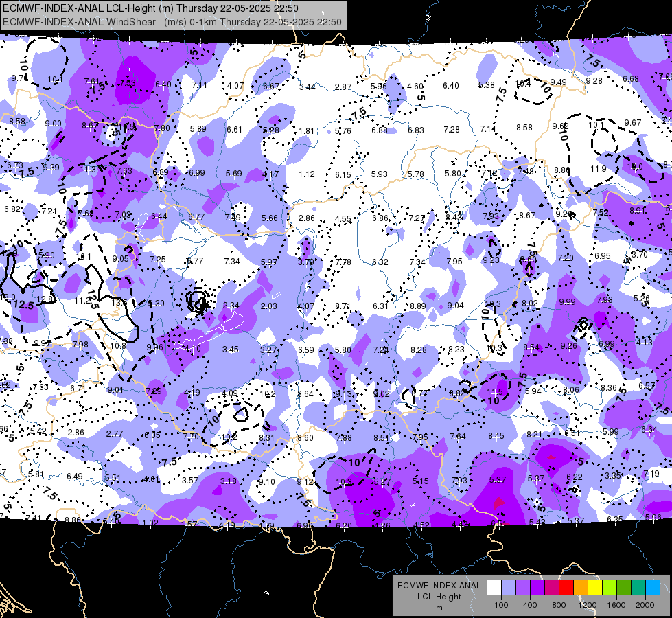This screenshot has width=672, height=618.
Task: Click the WindShear 0-1km title line
Action: pyautogui.click(x=172, y=22)
